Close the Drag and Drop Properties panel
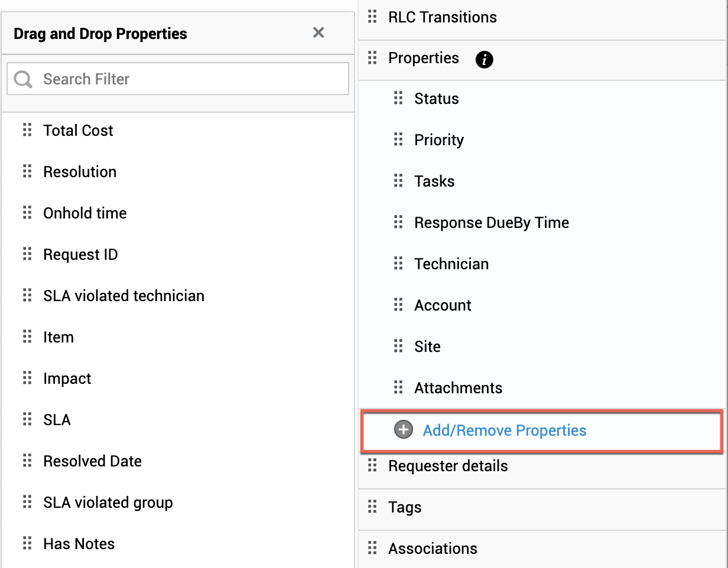Viewport: 728px width, 568px height. (318, 33)
